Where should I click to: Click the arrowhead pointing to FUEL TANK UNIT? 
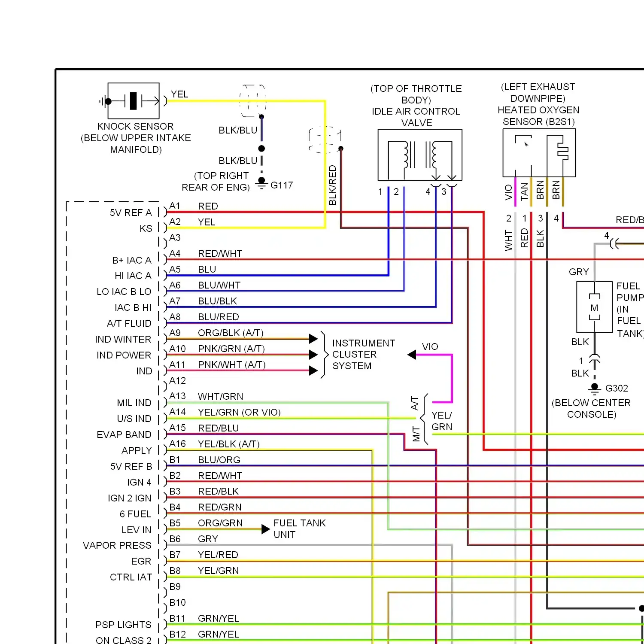click(x=266, y=529)
